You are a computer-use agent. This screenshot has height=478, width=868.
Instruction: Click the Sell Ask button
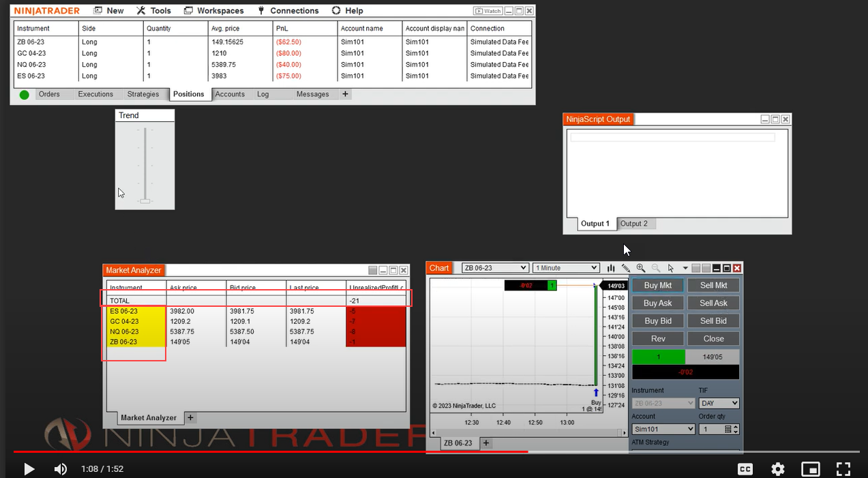(x=713, y=303)
